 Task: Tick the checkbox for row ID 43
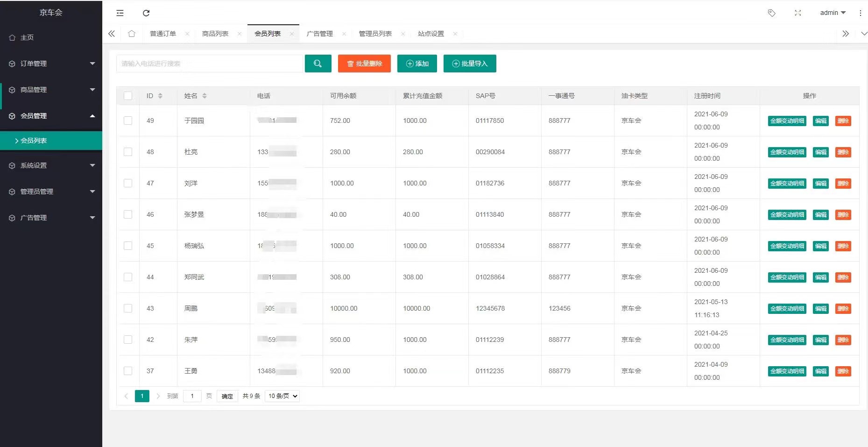[x=128, y=308]
